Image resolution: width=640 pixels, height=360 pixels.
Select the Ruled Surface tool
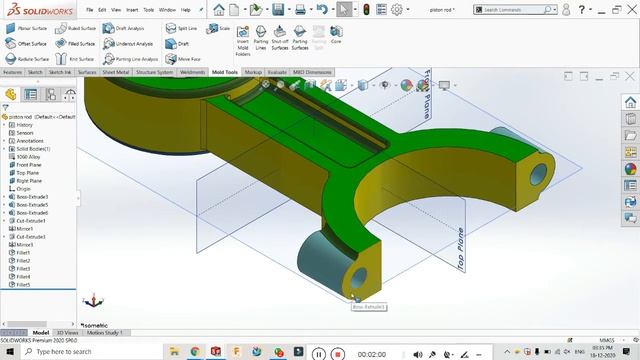coord(76,28)
